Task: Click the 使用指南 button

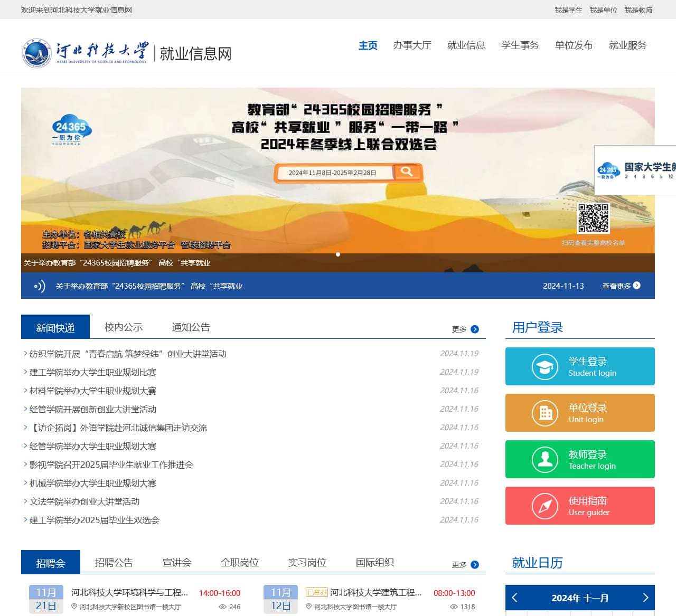Action: tap(580, 506)
